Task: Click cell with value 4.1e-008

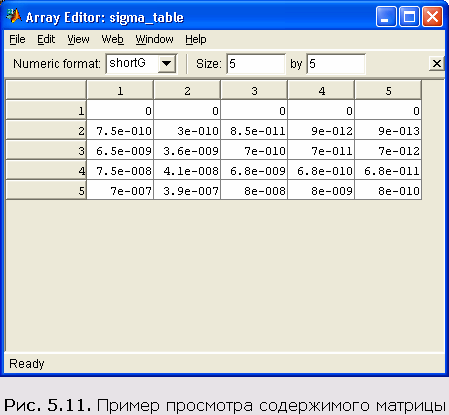Action: [x=187, y=170]
